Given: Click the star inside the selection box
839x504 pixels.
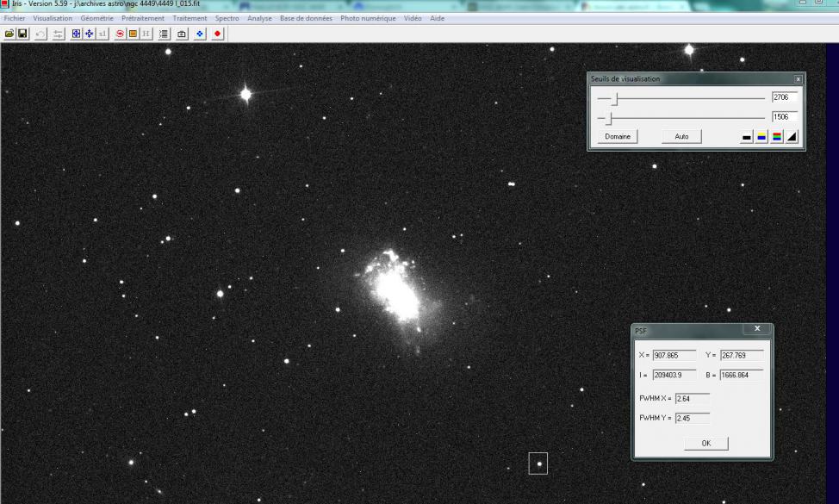Looking at the screenshot, I should (539, 464).
